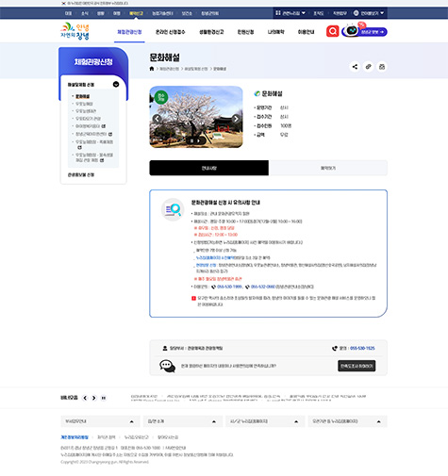
Task: Click next arrow in 배너모음 banner strip
Action: pyautogui.click(x=93, y=398)
